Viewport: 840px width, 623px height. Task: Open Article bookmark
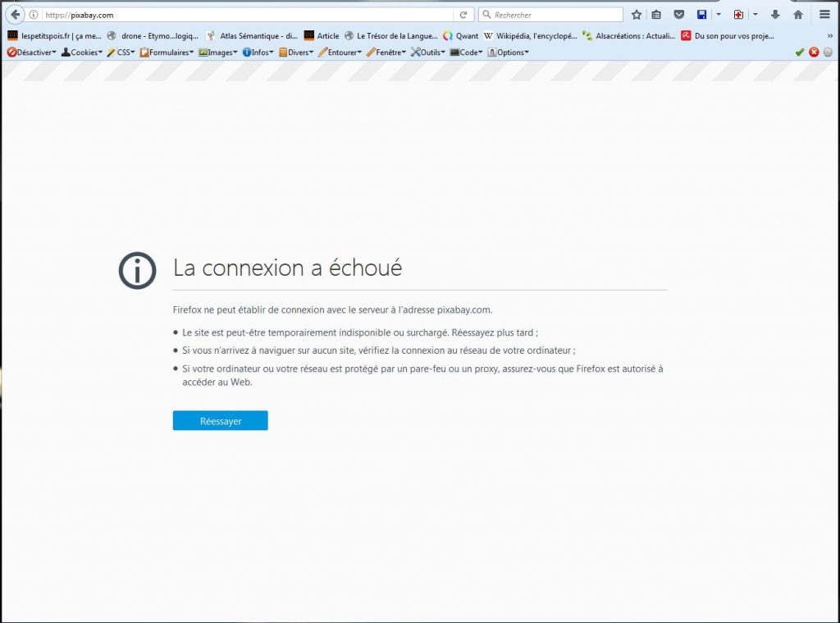pyautogui.click(x=322, y=36)
